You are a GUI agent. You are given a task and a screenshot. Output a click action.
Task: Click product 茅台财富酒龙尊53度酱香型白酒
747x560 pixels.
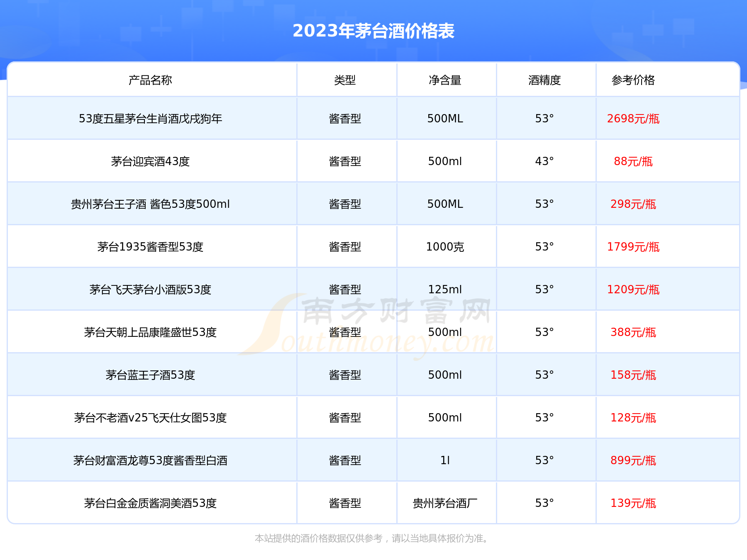pos(150,460)
